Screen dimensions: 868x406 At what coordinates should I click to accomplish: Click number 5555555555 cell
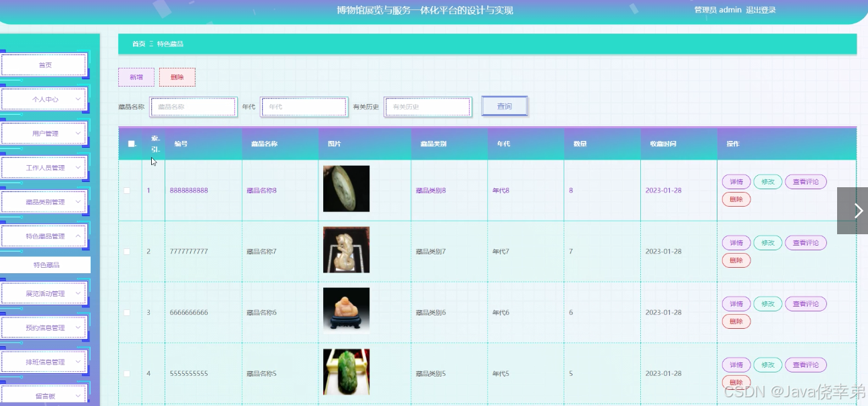(189, 374)
